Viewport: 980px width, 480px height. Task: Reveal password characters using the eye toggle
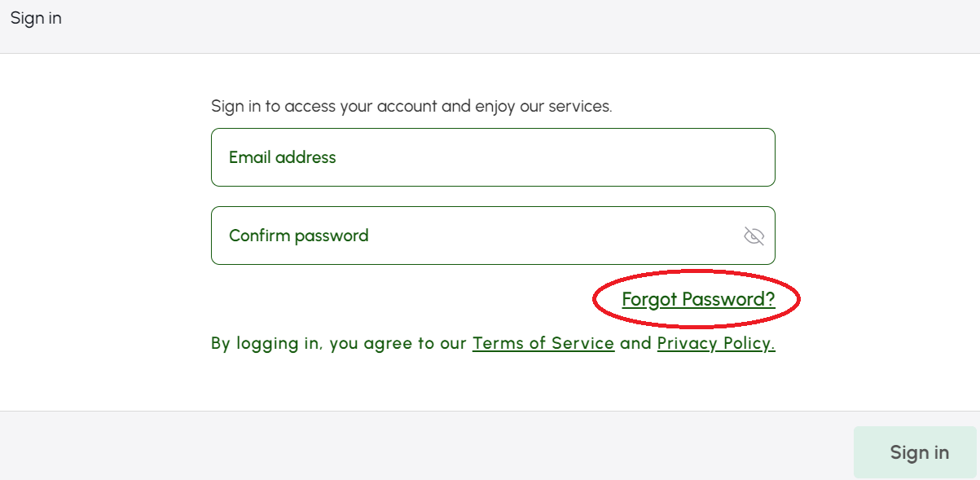[x=754, y=236]
